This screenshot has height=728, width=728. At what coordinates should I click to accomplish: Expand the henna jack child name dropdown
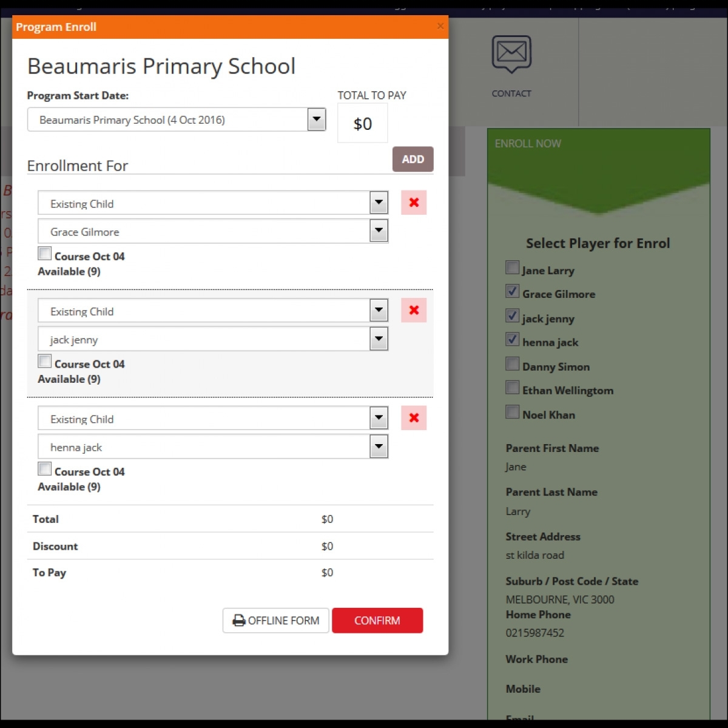pos(379,447)
